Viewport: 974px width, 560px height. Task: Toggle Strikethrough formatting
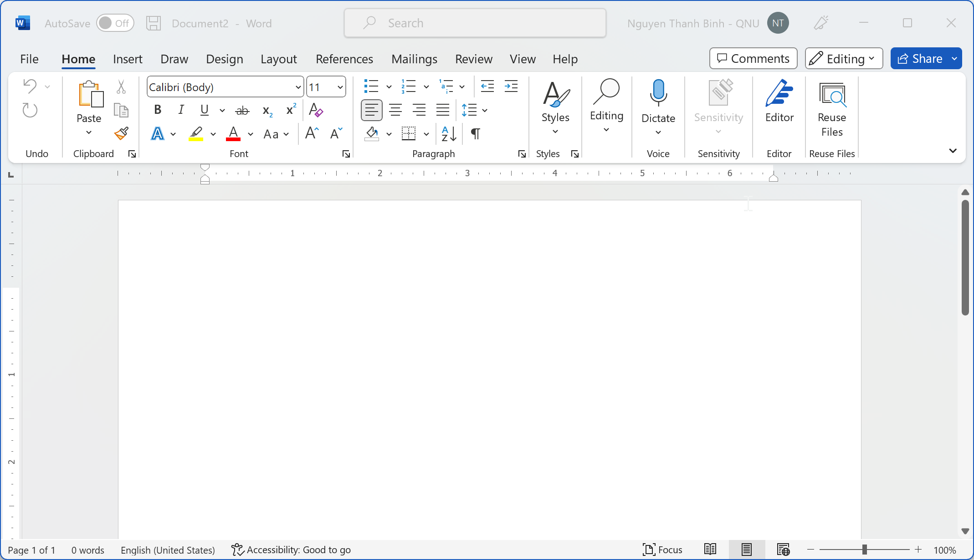(x=242, y=110)
